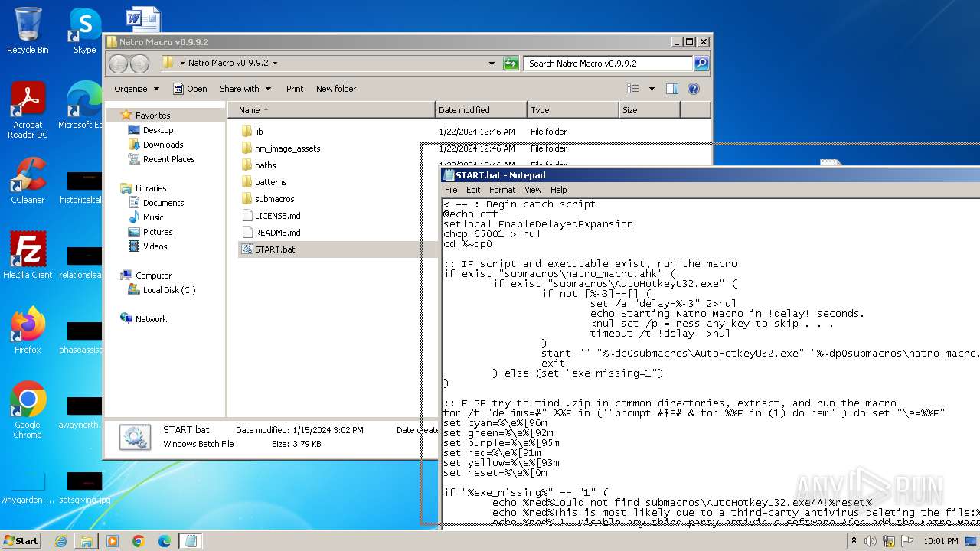Click the Explorer Forward navigation button
980x551 pixels.
pos(139,64)
